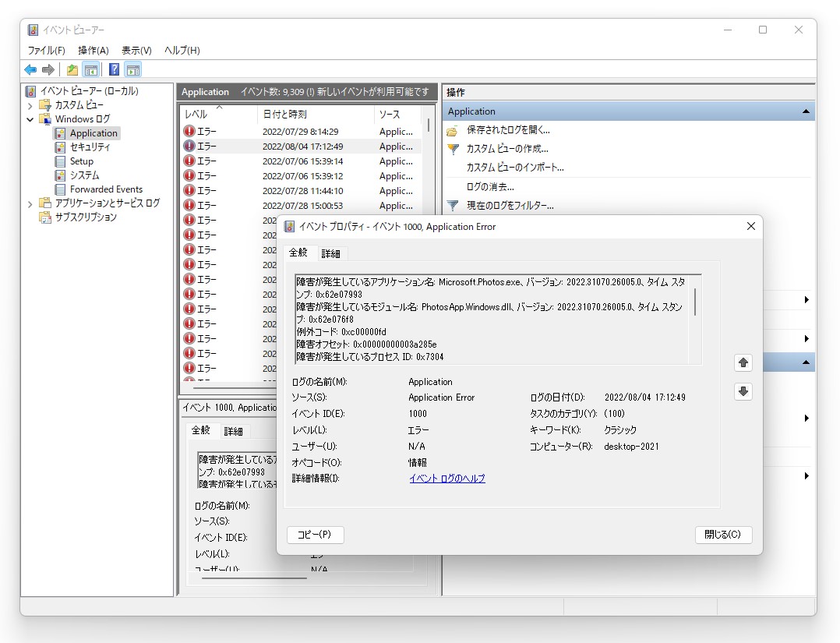840x643 pixels.
Task: Click error icon of 2022/07/29 8:14:29 event
Action: point(189,131)
